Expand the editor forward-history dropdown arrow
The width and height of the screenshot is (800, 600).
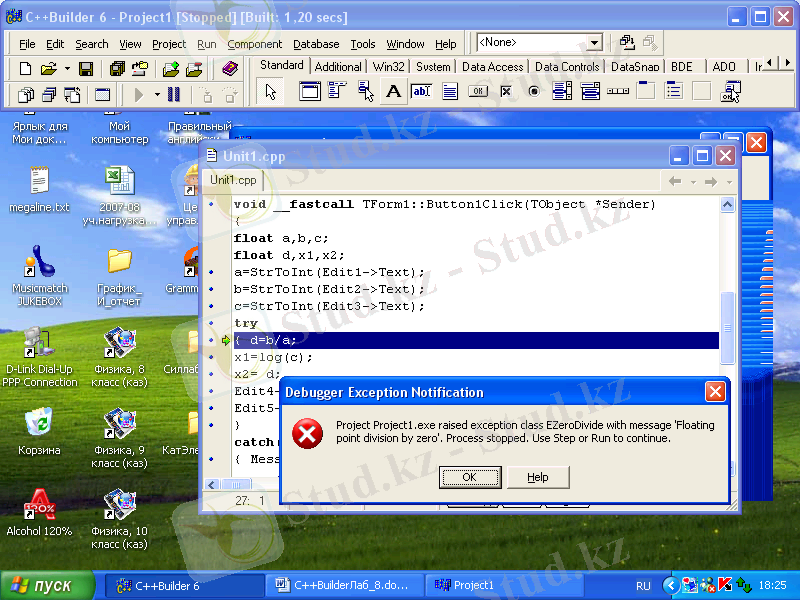click(x=729, y=182)
